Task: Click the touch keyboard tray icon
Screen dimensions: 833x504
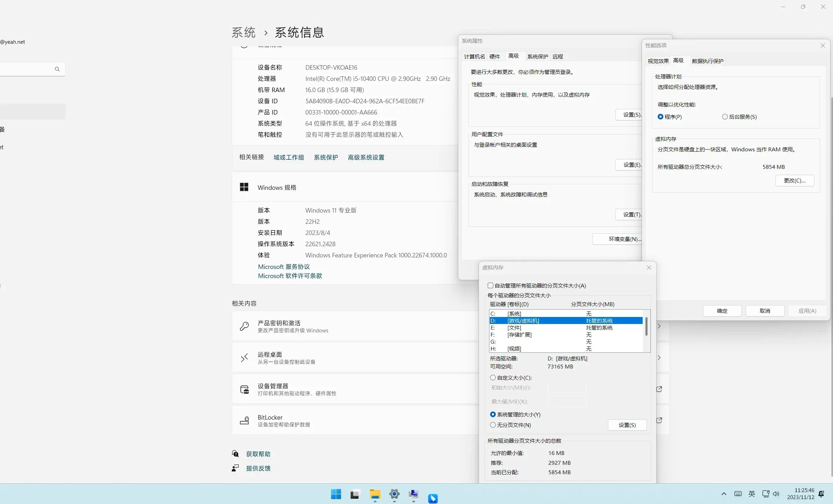Action: point(738,494)
